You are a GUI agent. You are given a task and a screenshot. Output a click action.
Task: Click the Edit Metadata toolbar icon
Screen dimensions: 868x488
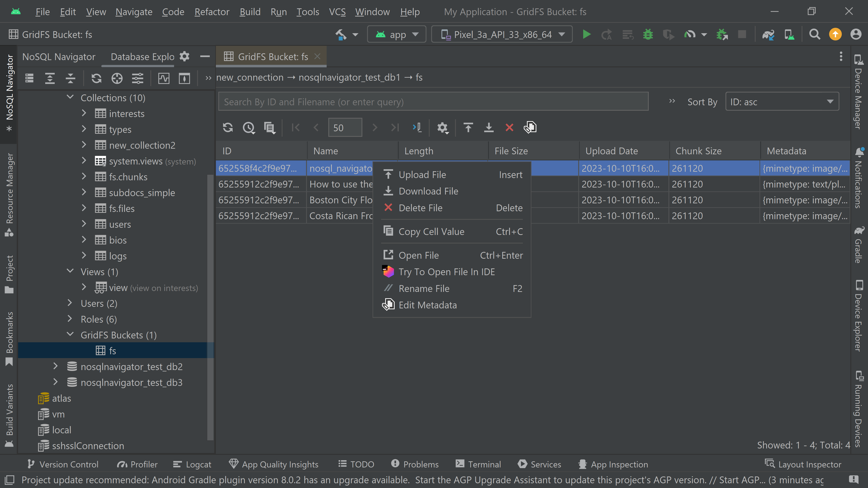coord(530,128)
